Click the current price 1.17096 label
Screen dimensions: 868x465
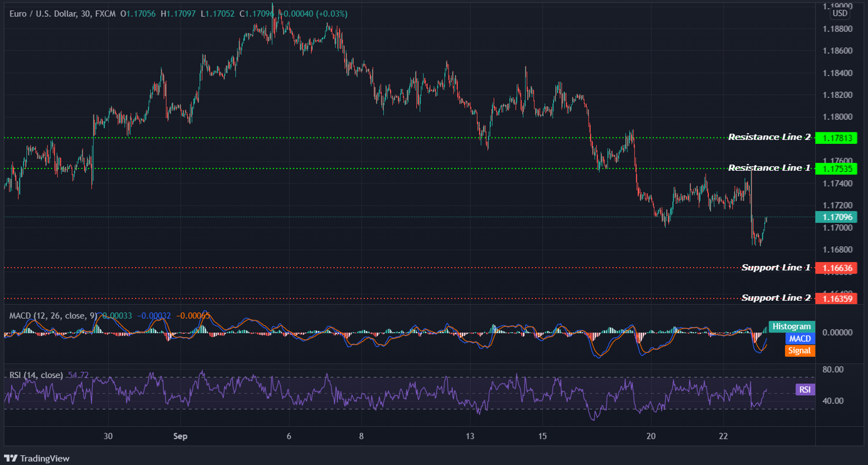(836, 217)
